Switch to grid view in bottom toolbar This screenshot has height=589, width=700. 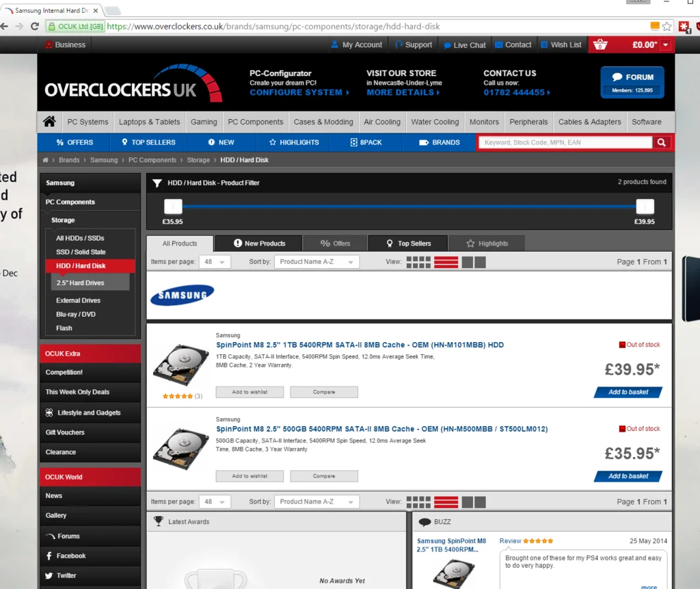418,502
